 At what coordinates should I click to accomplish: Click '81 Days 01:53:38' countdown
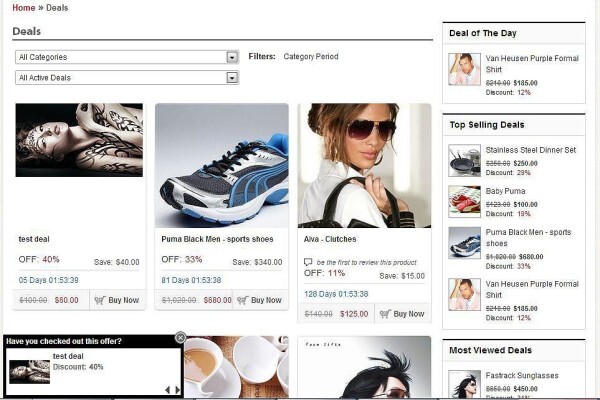[x=191, y=280]
